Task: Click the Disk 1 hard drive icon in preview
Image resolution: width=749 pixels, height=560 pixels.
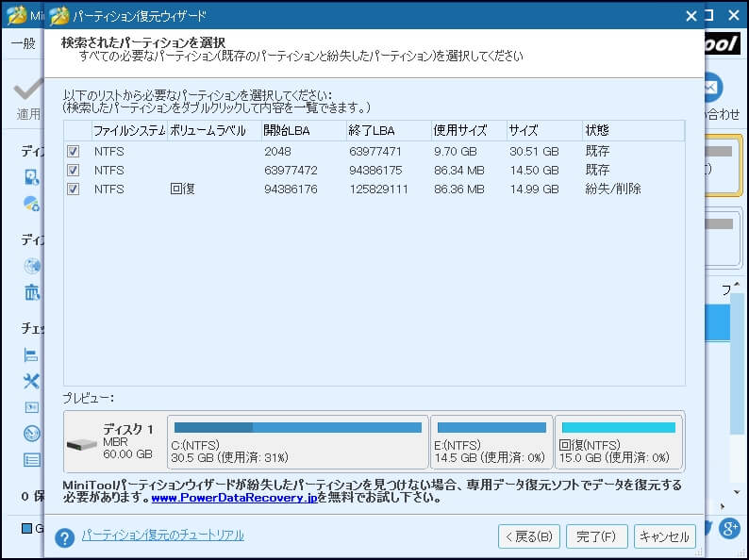Action: pyautogui.click(x=81, y=444)
